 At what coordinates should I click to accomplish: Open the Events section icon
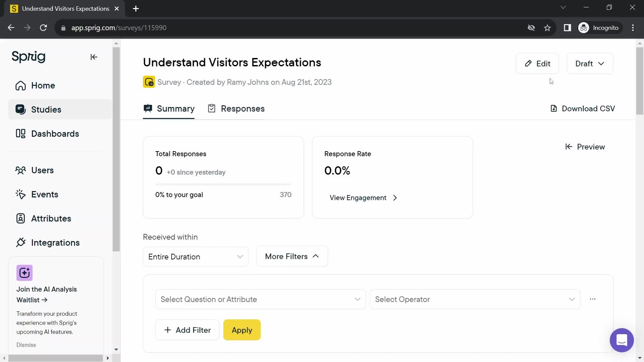[x=20, y=194]
